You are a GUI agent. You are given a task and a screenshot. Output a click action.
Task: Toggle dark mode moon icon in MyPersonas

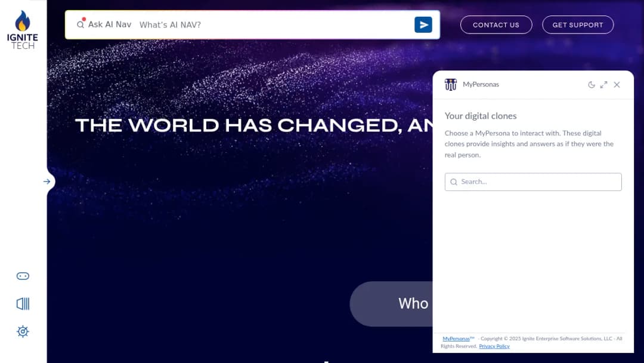(x=592, y=85)
